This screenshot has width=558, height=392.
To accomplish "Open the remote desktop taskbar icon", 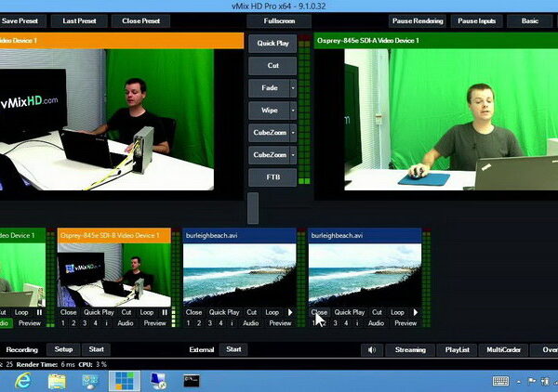I will tap(158, 381).
